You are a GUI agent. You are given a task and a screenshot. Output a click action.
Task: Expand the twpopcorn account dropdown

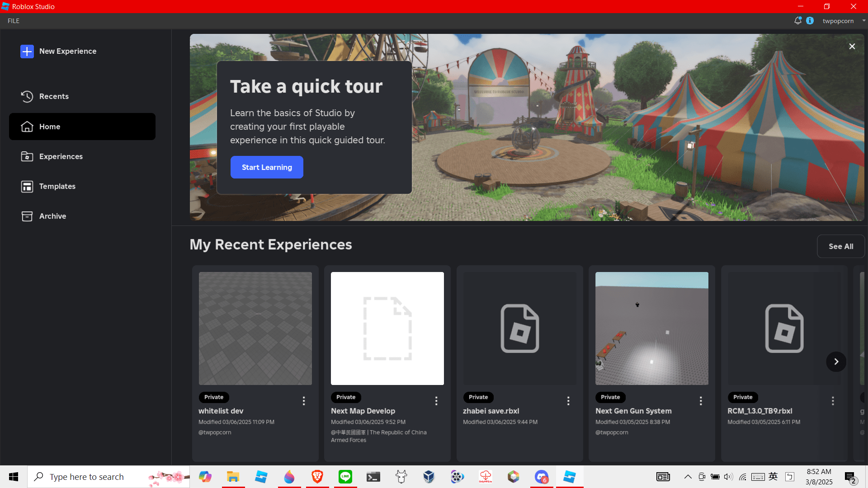pyautogui.click(x=863, y=21)
